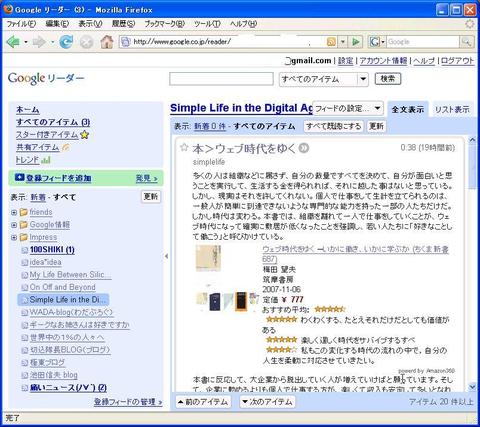Click the green Go arrow button

pos(356,42)
